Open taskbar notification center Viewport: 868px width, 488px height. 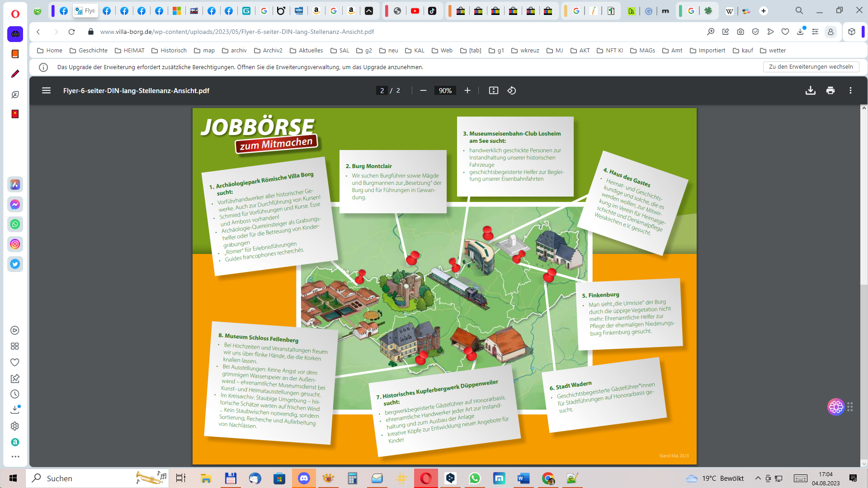point(853,478)
